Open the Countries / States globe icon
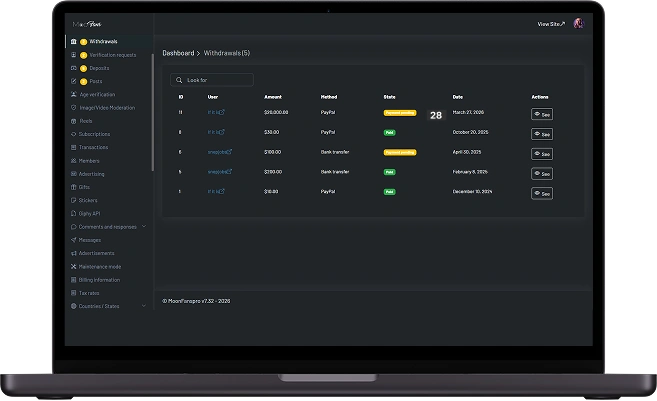The image size is (657, 401). point(74,306)
